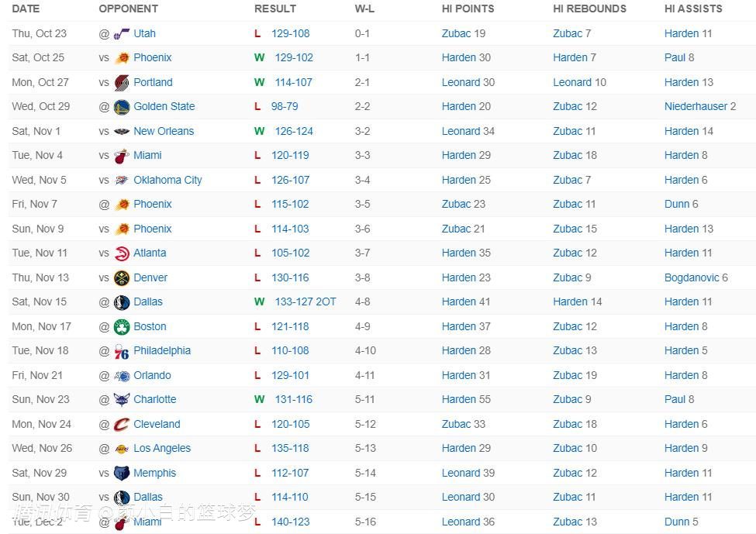The image size is (756, 534).
Task: Open the Bogdanovic player link
Action: click(692, 277)
